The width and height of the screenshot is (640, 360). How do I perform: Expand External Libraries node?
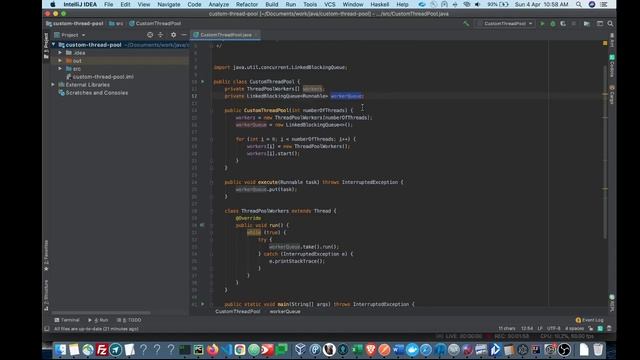click(x=53, y=84)
